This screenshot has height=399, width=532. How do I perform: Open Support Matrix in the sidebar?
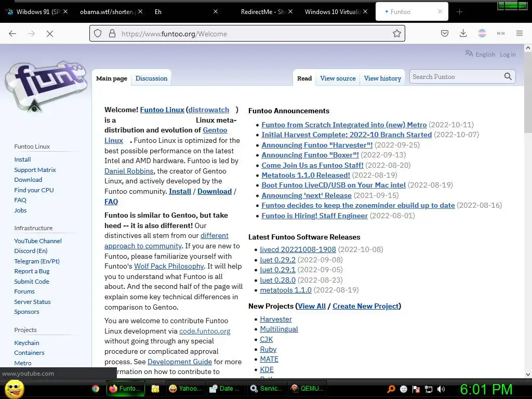coord(35,170)
